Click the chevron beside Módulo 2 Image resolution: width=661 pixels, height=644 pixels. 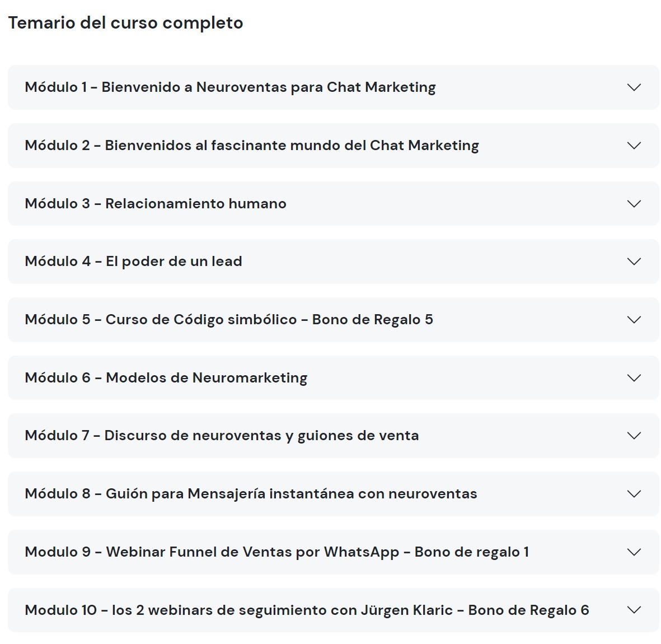634,146
